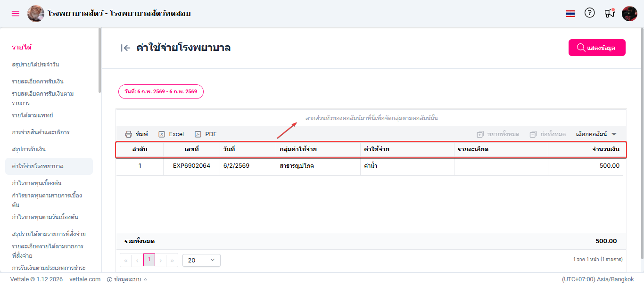Open the user profile avatar
The image size is (644, 286).
(629, 14)
